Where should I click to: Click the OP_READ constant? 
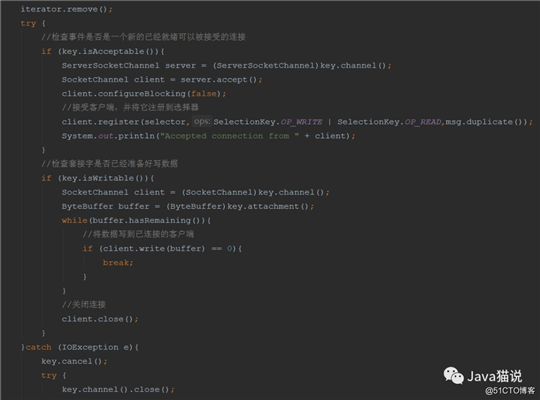pos(423,122)
